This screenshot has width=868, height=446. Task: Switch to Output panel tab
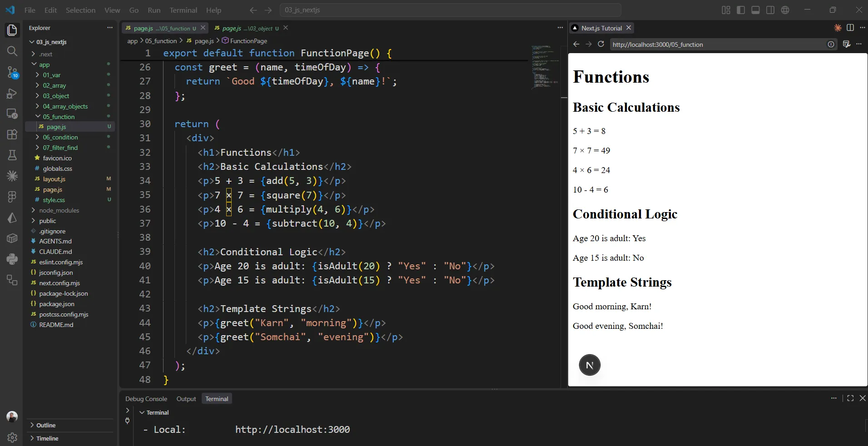186,399
